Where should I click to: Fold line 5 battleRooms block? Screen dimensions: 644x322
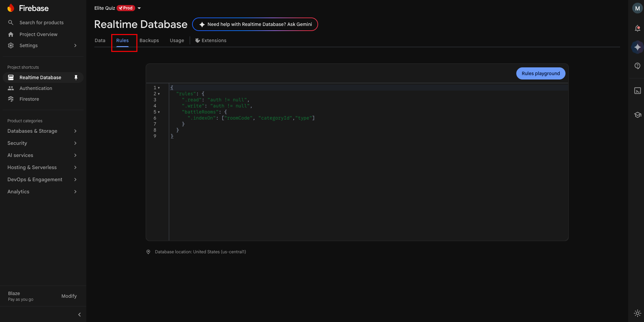tap(159, 112)
